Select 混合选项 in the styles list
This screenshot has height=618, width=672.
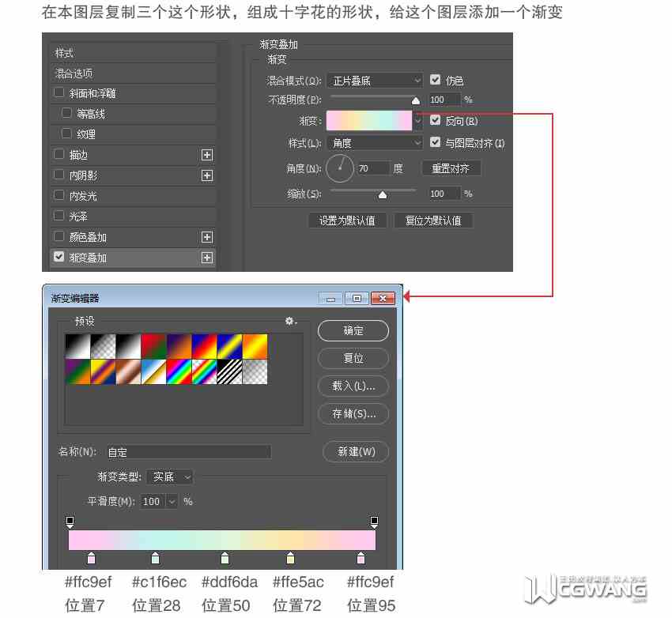pos(133,73)
